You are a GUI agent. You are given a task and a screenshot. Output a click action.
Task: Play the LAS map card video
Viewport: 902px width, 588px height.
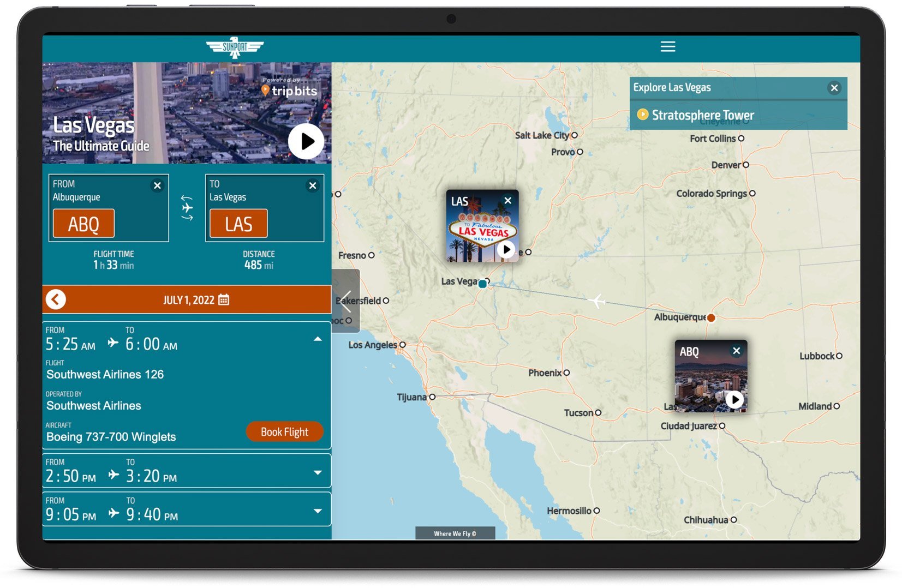pos(506,249)
